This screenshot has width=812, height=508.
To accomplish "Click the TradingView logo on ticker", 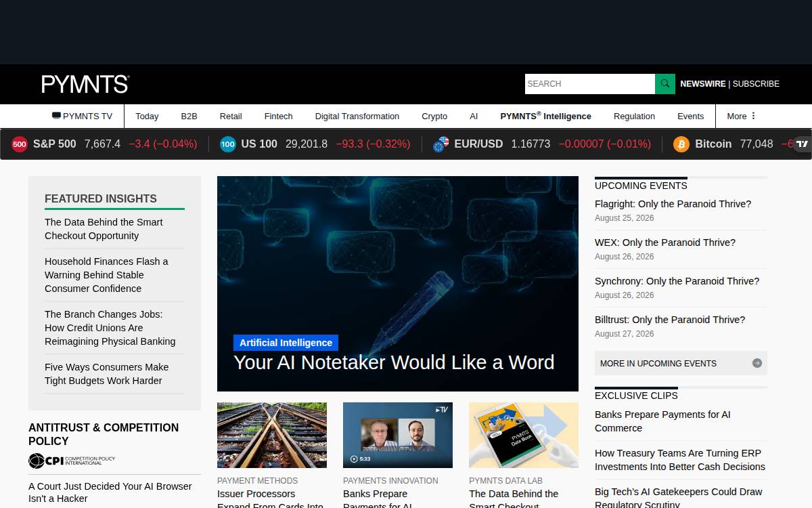I will pos(802,144).
